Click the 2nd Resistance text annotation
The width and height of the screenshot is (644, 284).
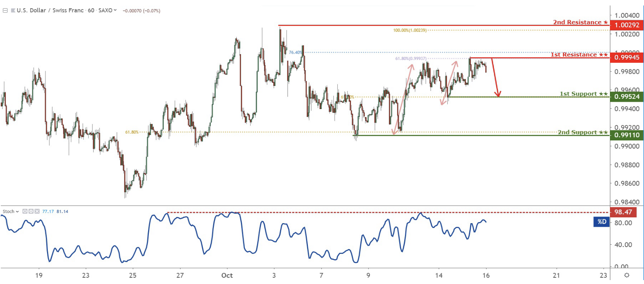pos(580,22)
